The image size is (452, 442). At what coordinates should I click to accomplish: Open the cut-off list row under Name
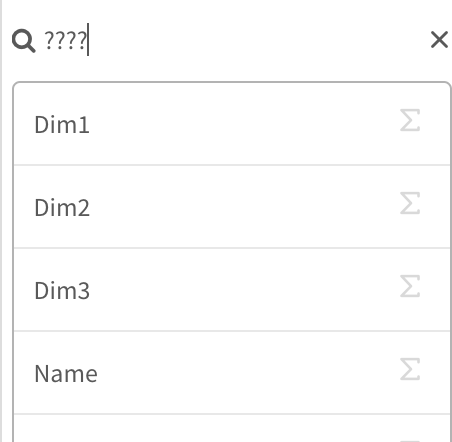point(232,428)
